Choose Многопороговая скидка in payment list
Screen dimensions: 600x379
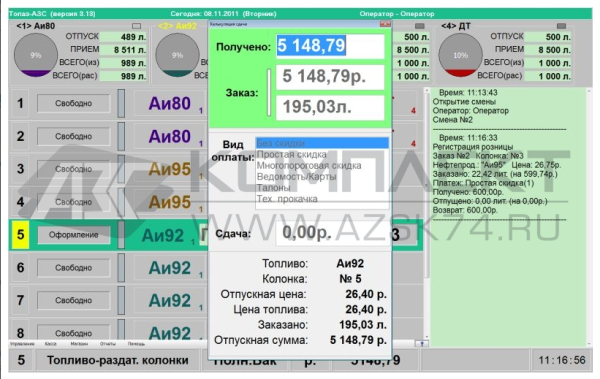pos(309,166)
